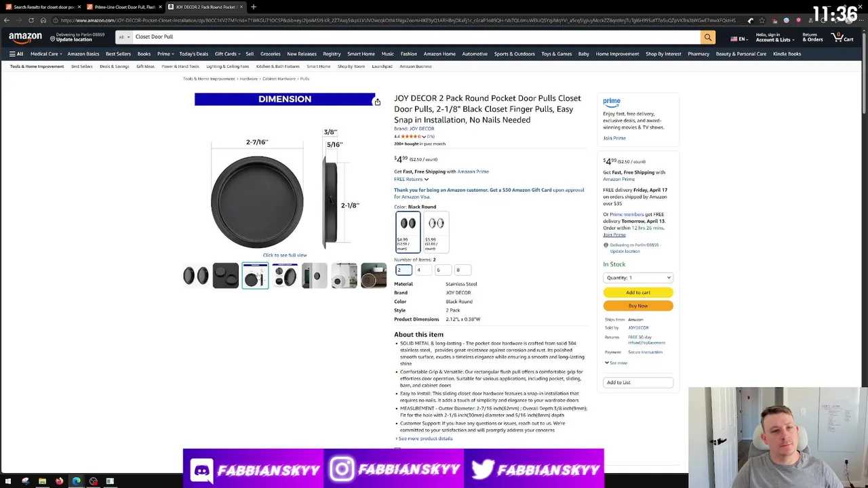Image resolution: width=868 pixels, height=488 pixels.
Task: Click Add to List button
Action: point(638,382)
